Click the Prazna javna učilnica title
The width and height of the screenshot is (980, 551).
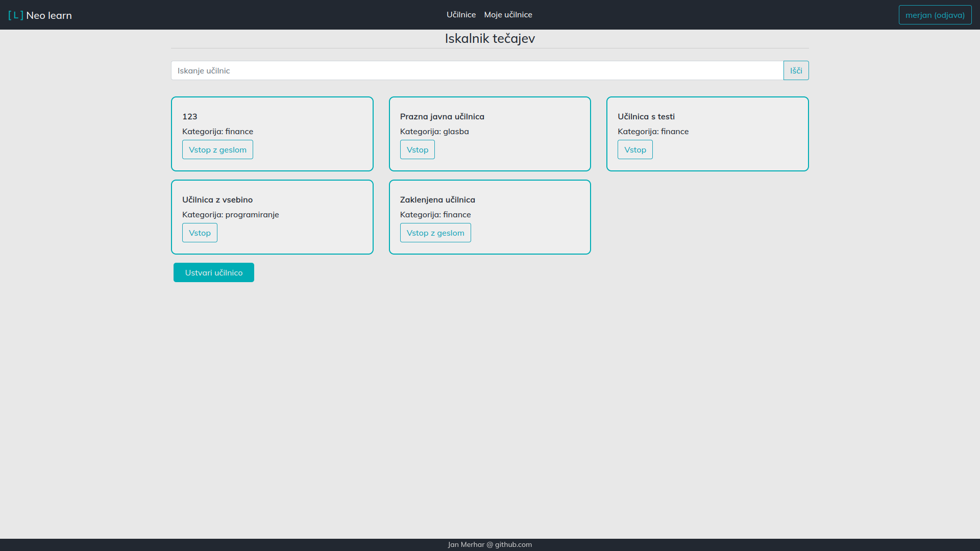pos(442,116)
